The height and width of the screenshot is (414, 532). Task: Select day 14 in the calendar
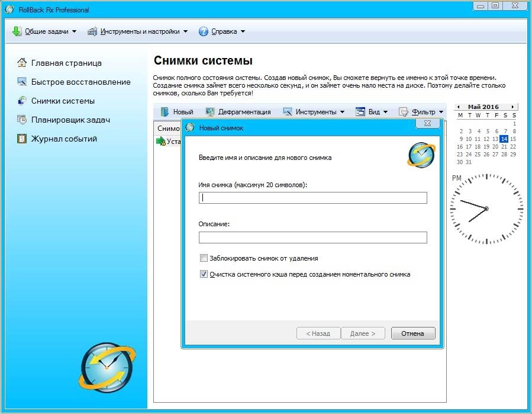click(x=504, y=139)
